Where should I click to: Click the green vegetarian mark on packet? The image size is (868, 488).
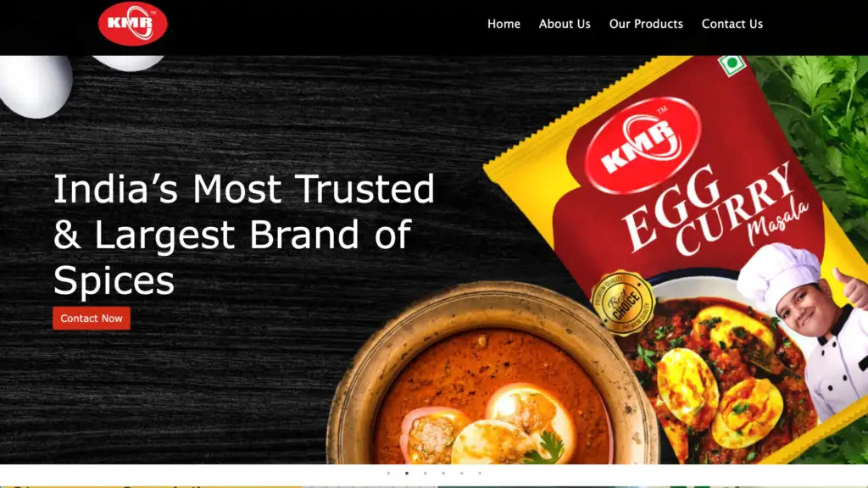click(732, 64)
